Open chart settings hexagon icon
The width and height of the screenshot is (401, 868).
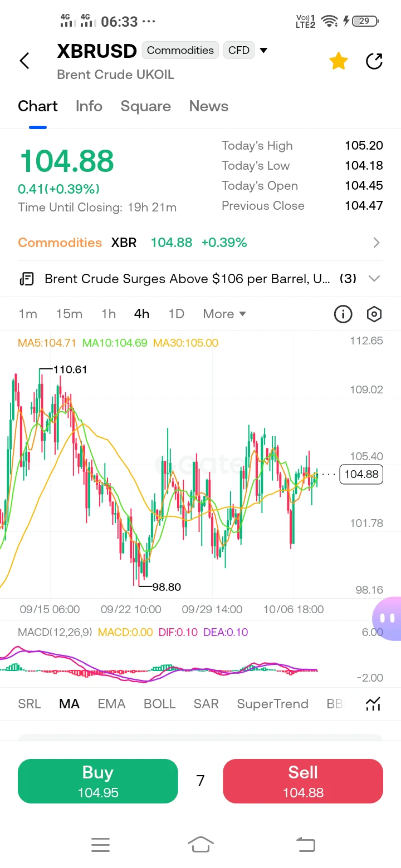pos(374,314)
